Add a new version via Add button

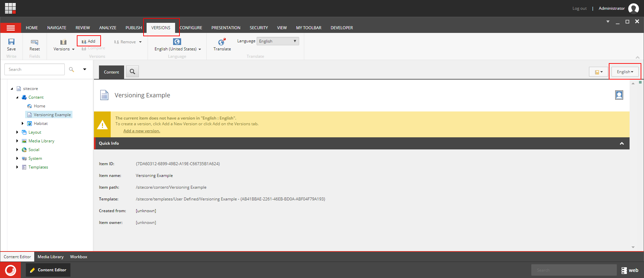89,41
